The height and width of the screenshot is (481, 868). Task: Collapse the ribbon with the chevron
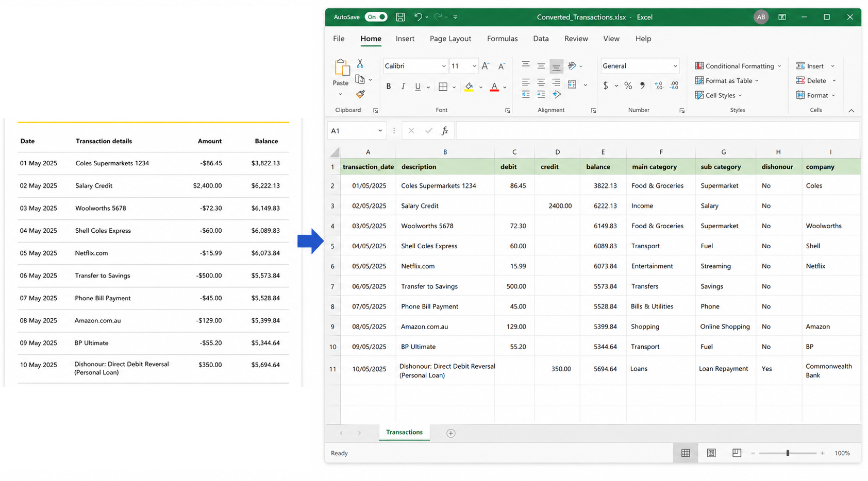pyautogui.click(x=852, y=111)
